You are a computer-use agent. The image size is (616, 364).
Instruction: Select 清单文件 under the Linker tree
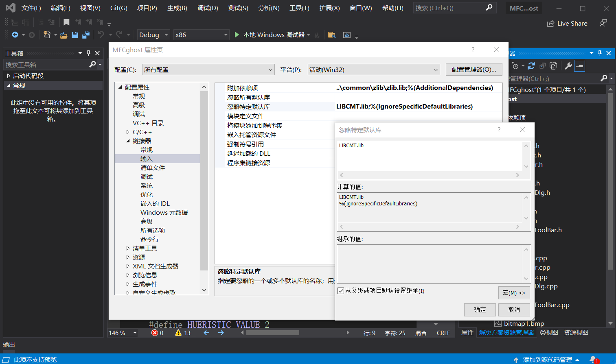point(153,168)
